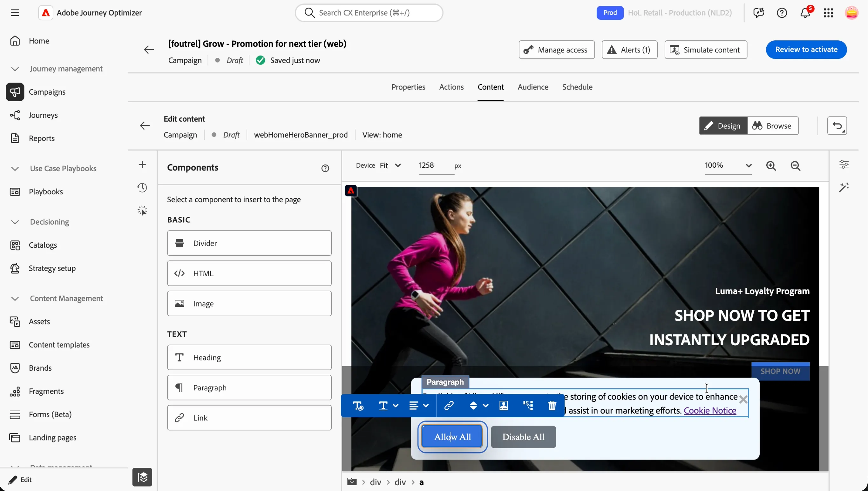Click the Simulate content button
Screen dimensions: 868x491
click(705, 50)
